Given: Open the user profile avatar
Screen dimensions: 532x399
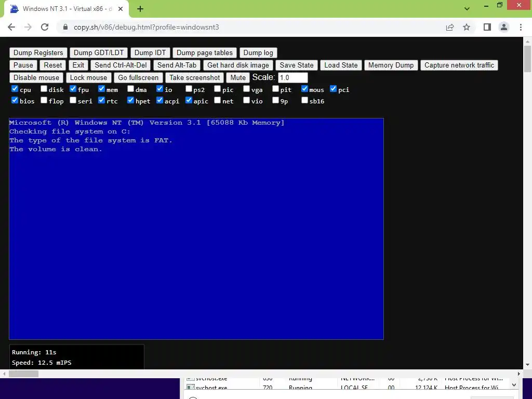Looking at the screenshot, I should (504, 27).
